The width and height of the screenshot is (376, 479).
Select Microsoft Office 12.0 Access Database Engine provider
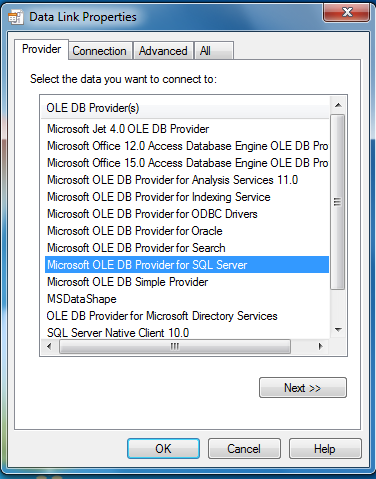[187, 146]
